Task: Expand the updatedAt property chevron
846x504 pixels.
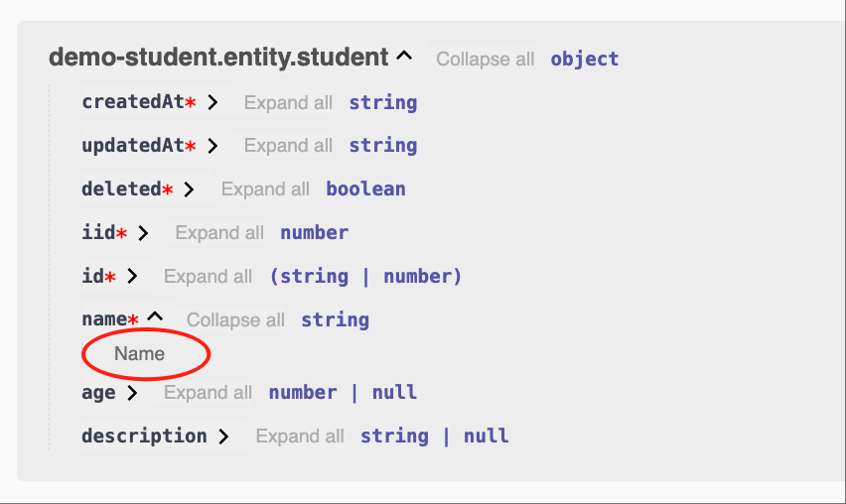Action: tap(212, 146)
